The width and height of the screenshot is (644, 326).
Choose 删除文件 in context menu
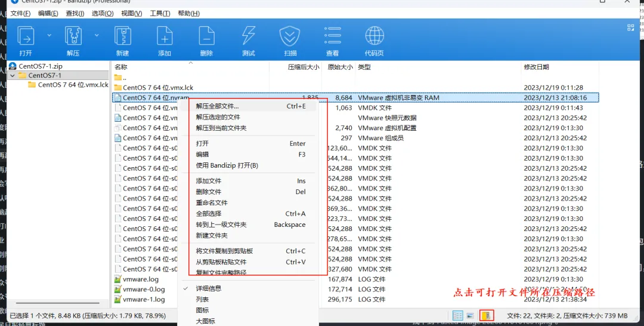point(247,192)
